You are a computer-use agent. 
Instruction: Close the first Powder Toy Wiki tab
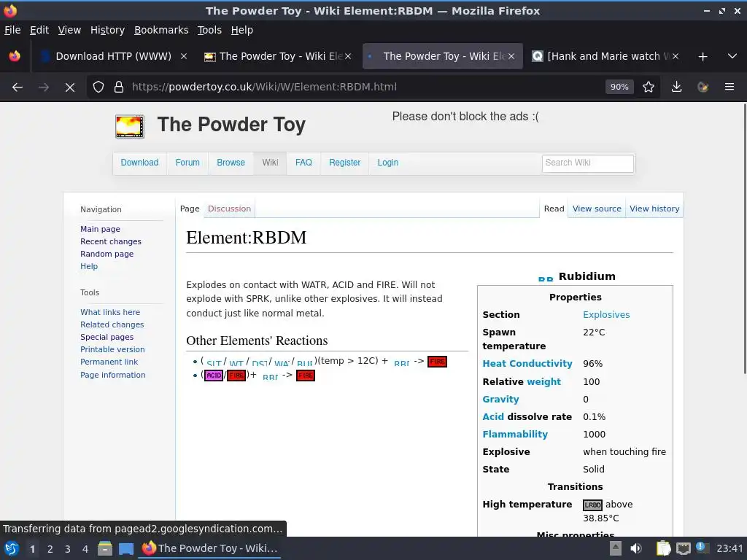pyautogui.click(x=348, y=56)
